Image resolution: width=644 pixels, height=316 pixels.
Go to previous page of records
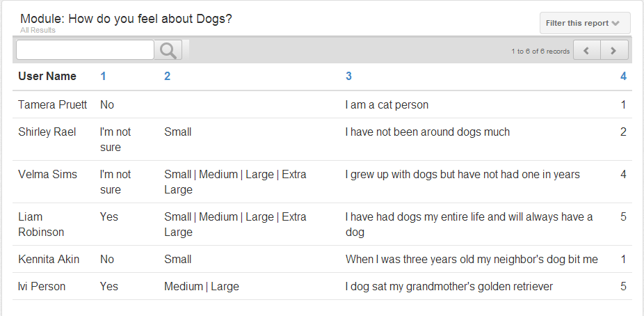point(586,50)
